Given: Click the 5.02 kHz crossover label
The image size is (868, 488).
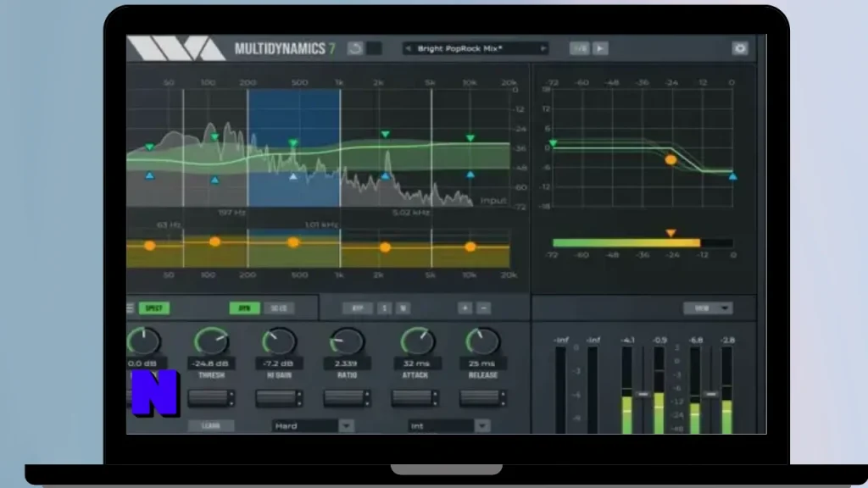Looking at the screenshot, I should click(411, 213).
